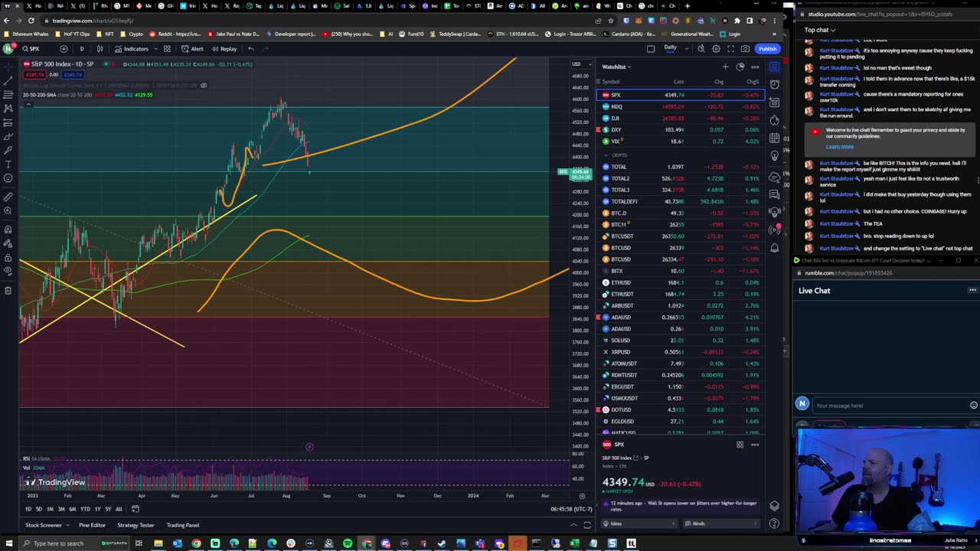Remove drawings with the trash icon

(x=8, y=290)
